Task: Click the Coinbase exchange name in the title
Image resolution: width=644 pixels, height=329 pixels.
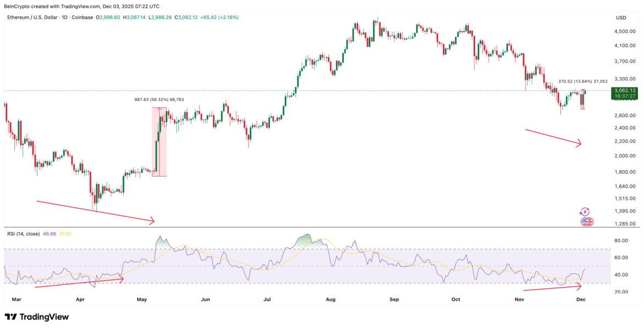Action: [x=81, y=18]
